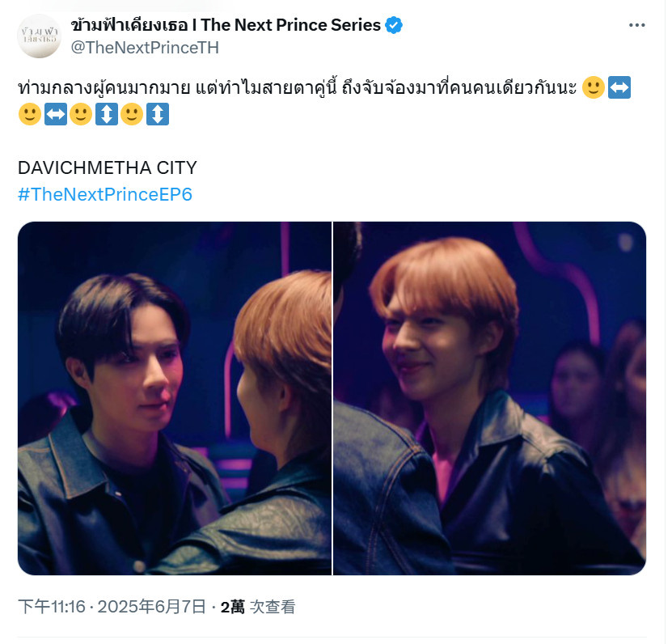Open the three-dot more options menu
The width and height of the screenshot is (672, 644).
click(637, 25)
